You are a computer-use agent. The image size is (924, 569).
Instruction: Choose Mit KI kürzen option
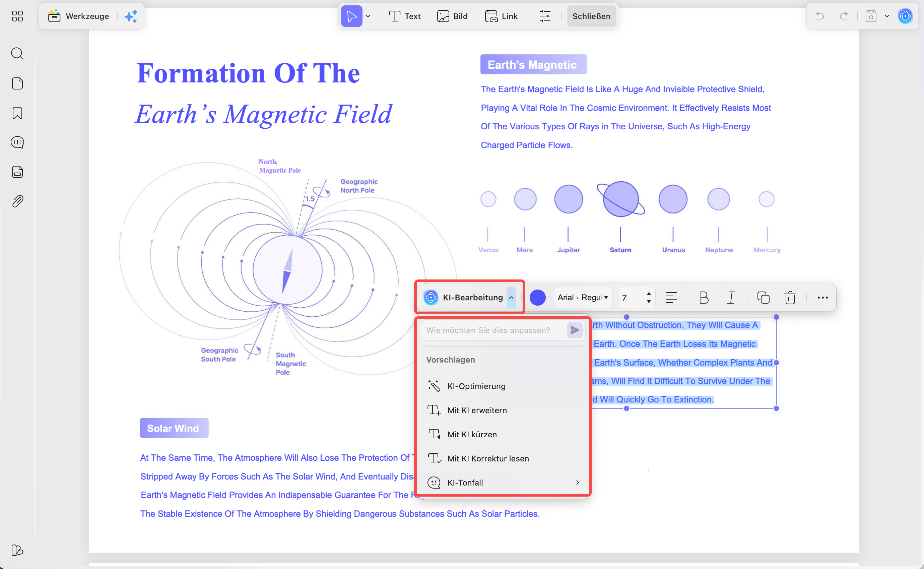pos(472,434)
